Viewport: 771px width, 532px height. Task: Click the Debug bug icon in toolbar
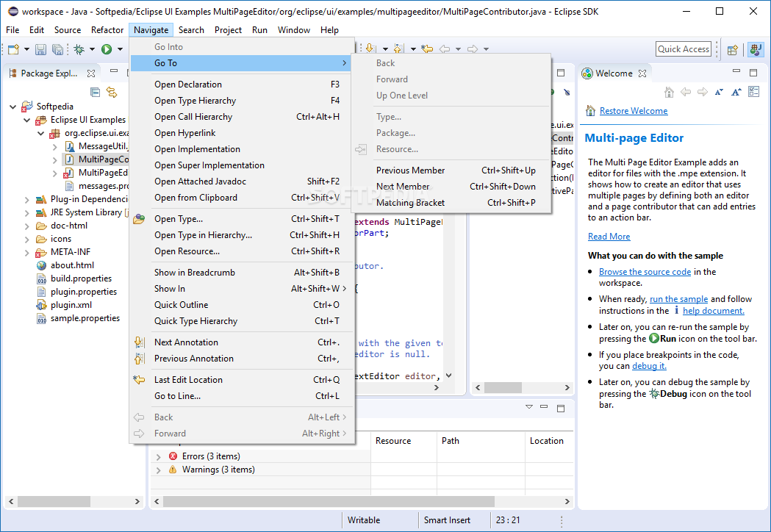(x=79, y=49)
